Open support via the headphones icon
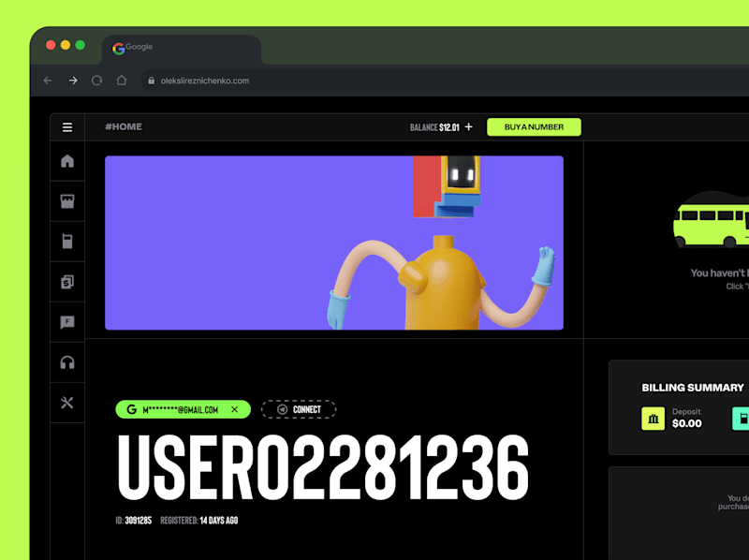 67,362
